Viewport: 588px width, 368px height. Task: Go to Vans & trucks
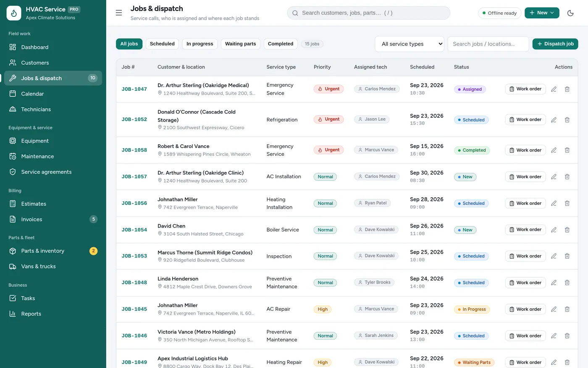[x=53, y=267]
